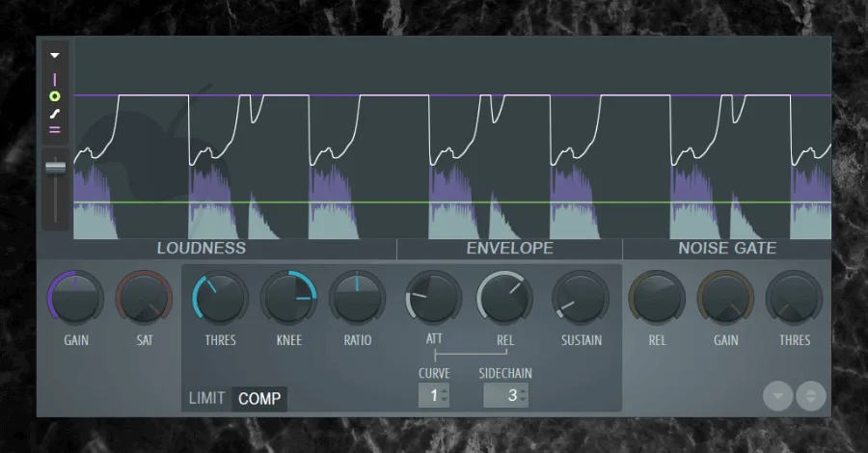The height and width of the screenshot is (453, 868).
Task: Toggle the white curve display option
Action: coord(54,114)
